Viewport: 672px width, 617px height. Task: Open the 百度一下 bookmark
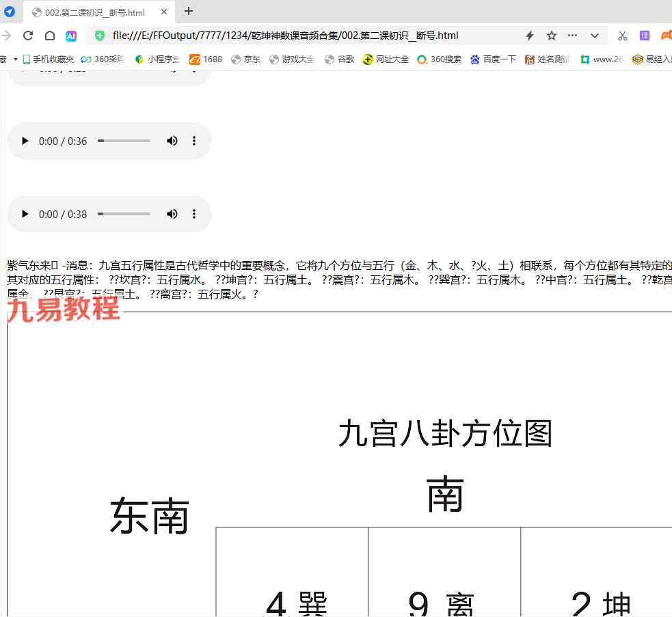point(493,59)
